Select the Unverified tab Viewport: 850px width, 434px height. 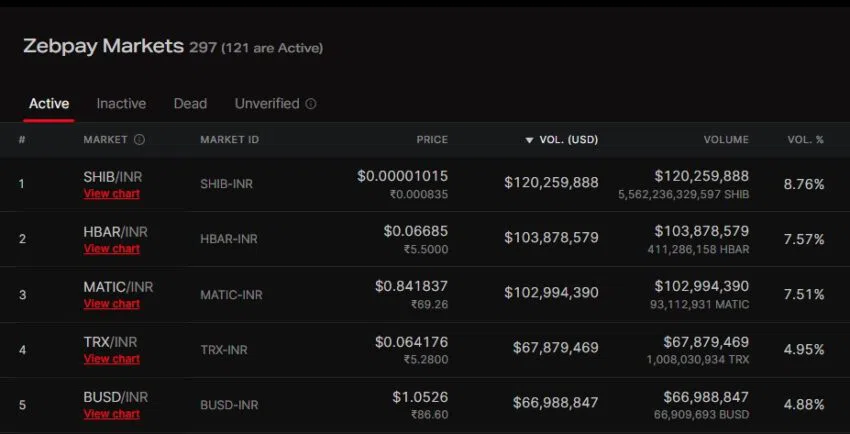click(x=267, y=104)
